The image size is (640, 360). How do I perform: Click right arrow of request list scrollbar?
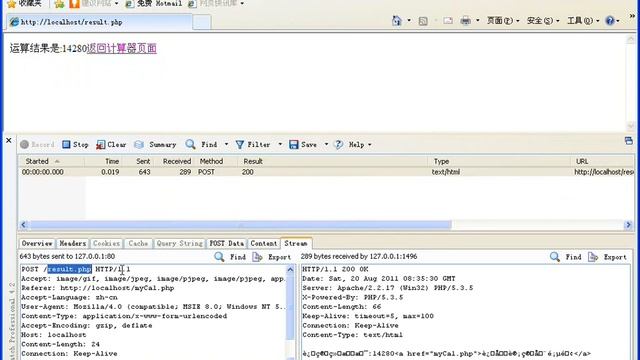(628, 225)
